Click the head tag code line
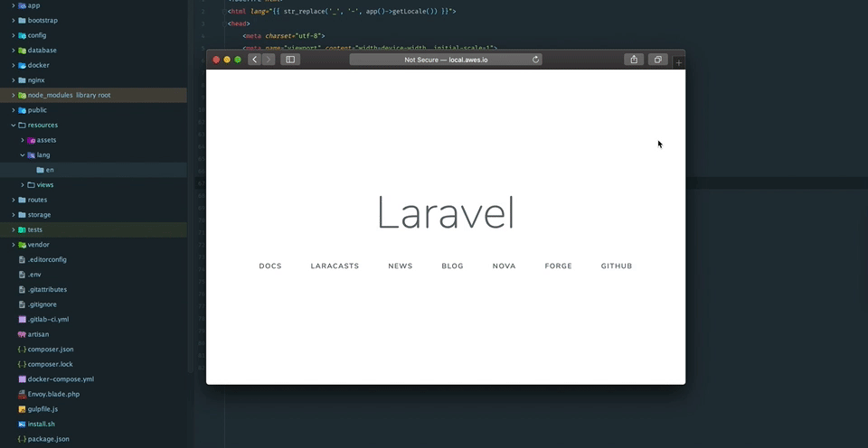 tap(239, 23)
